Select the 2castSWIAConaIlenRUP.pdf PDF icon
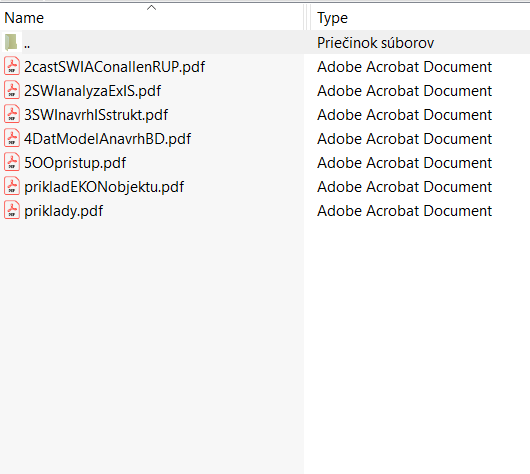This screenshot has height=474, width=530. 12,66
